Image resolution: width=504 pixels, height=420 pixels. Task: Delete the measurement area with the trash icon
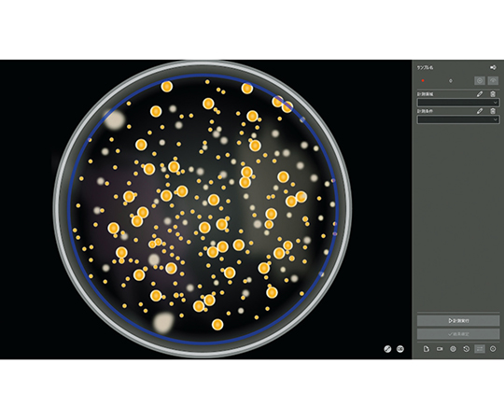pos(493,94)
